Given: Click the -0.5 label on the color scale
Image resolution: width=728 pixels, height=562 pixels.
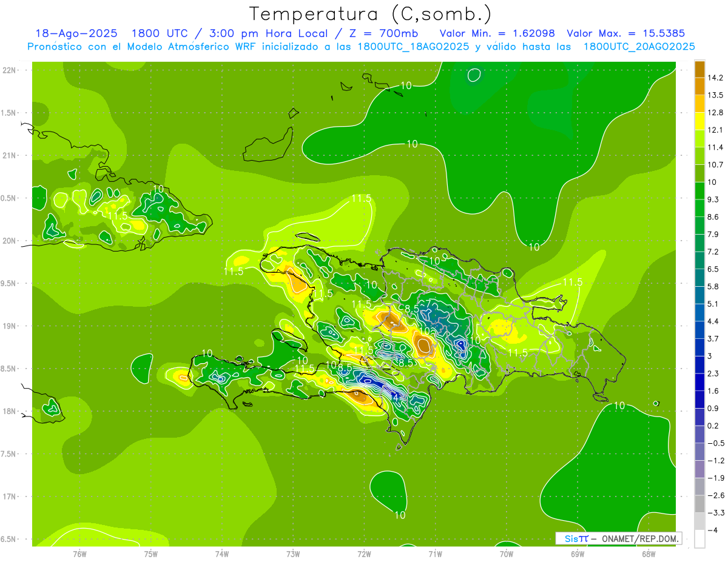Looking at the screenshot, I should pos(715,443).
